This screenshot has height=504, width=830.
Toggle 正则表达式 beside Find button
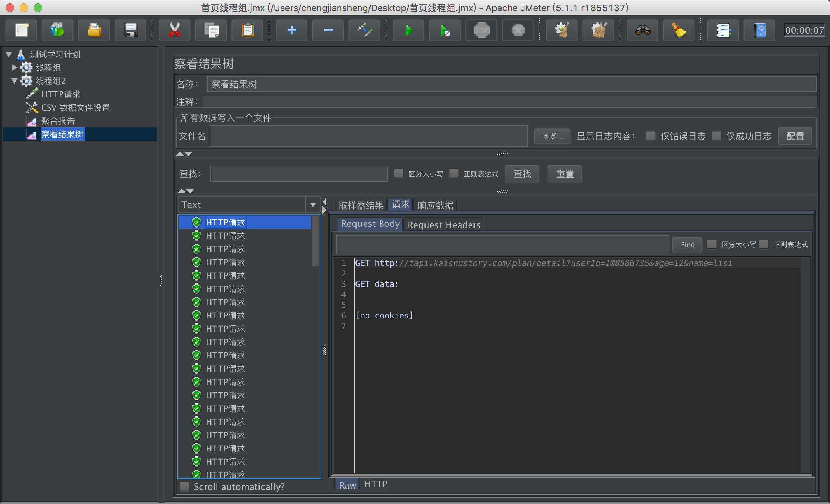(x=763, y=244)
